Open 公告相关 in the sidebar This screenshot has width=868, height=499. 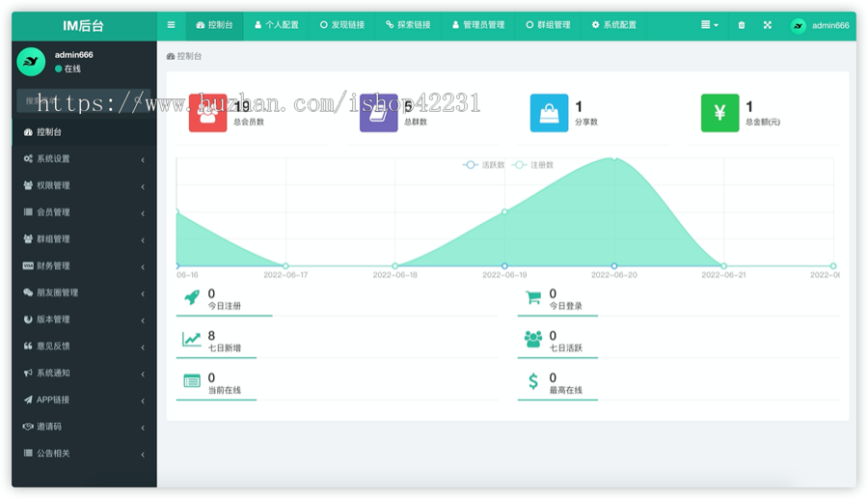click(x=84, y=453)
